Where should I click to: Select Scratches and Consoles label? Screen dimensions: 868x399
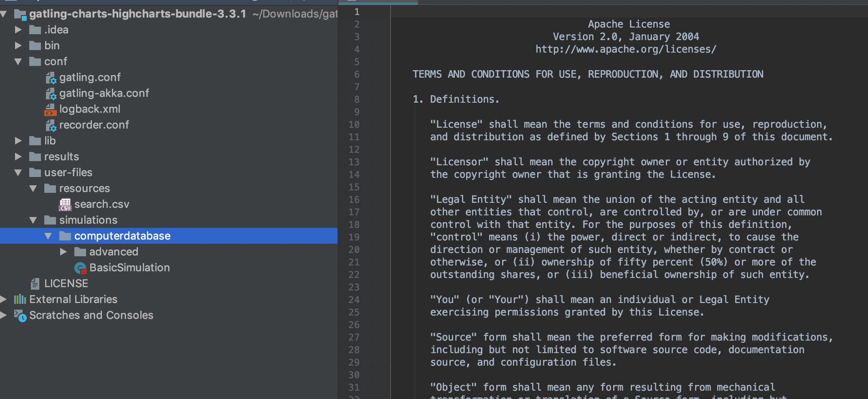click(x=91, y=315)
